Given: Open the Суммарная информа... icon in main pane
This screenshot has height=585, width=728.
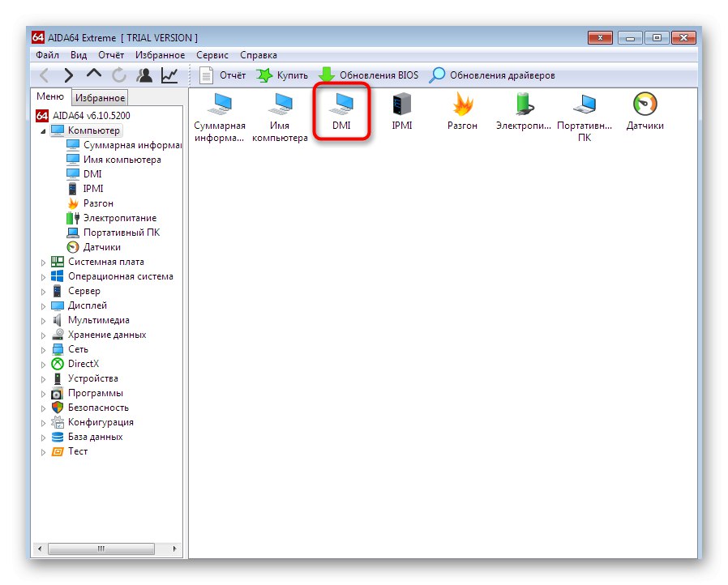Looking at the screenshot, I should click(x=219, y=117).
